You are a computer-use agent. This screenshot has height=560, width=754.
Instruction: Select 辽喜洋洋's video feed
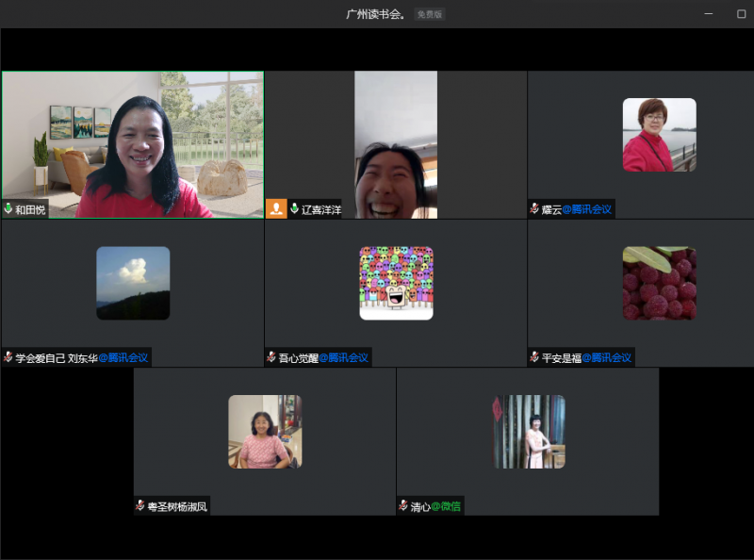[395, 144]
